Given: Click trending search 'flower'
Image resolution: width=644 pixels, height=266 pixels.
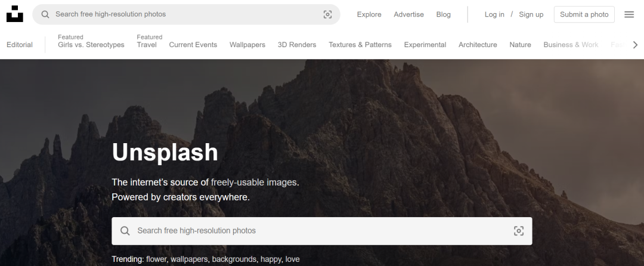Looking at the screenshot, I should coord(156,259).
